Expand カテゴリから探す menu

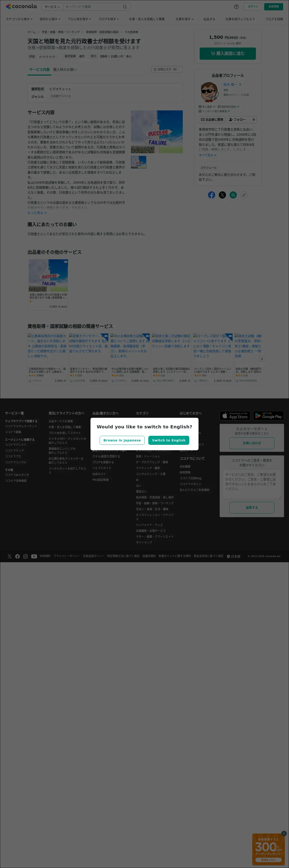19,19
